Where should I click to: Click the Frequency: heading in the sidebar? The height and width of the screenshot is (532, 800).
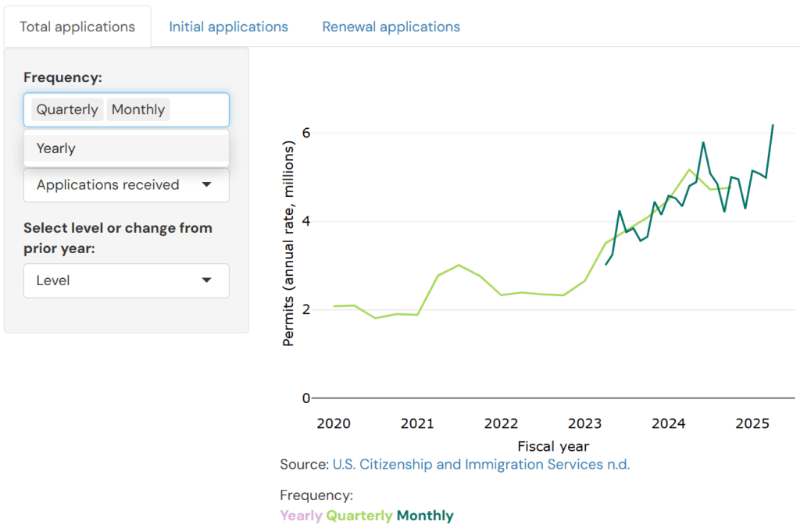62,77
